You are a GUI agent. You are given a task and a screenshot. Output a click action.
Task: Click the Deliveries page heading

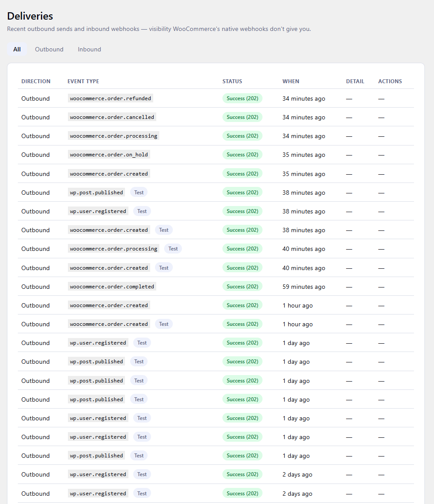(30, 16)
